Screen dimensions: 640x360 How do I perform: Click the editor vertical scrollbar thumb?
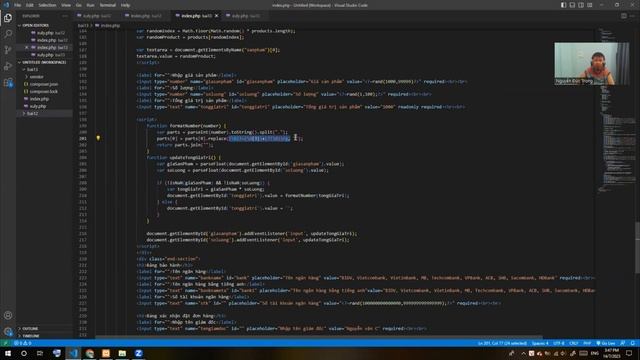pyautogui.click(x=637, y=248)
